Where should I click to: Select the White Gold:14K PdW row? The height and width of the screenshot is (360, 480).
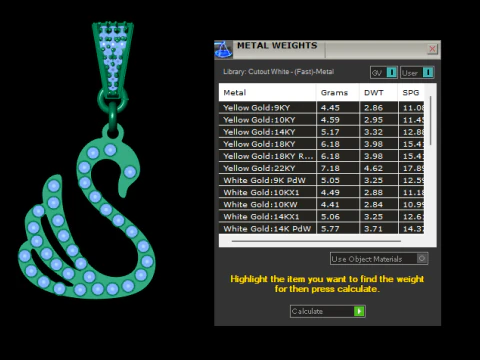pos(322,229)
